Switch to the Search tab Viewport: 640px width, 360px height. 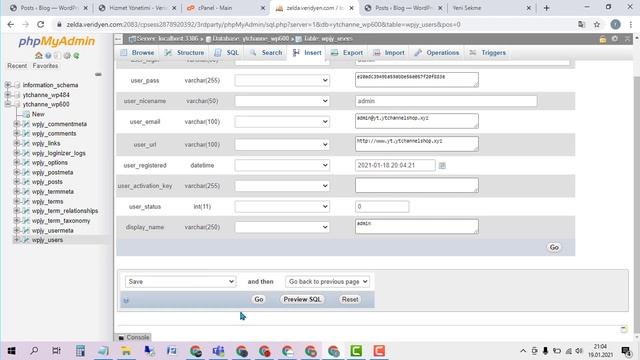(266, 53)
